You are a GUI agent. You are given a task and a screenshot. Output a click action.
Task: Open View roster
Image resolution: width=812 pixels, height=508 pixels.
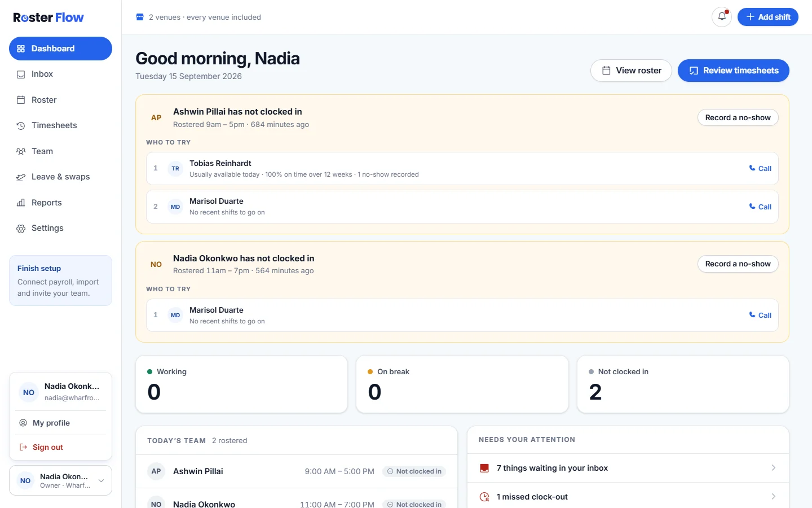(631, 71)
